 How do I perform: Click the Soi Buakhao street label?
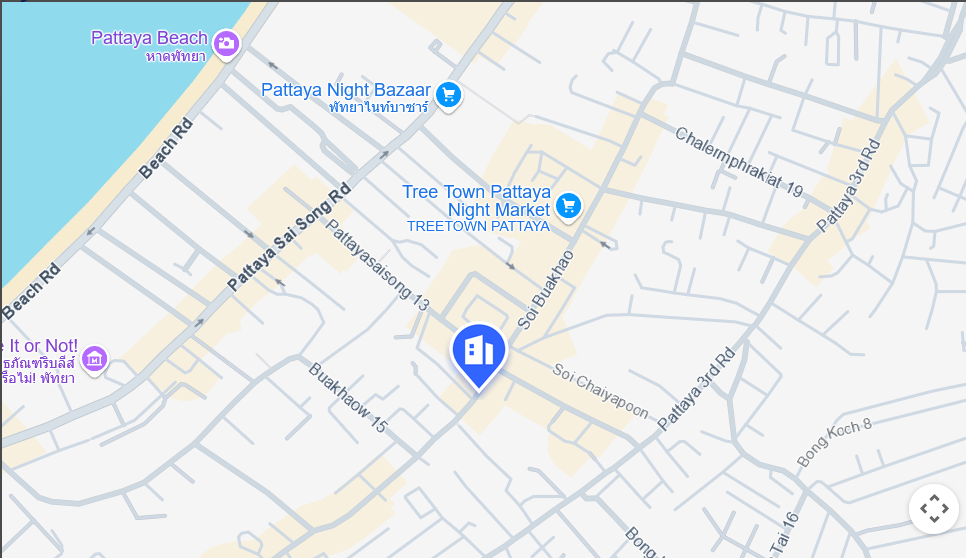tap(546, 290)
